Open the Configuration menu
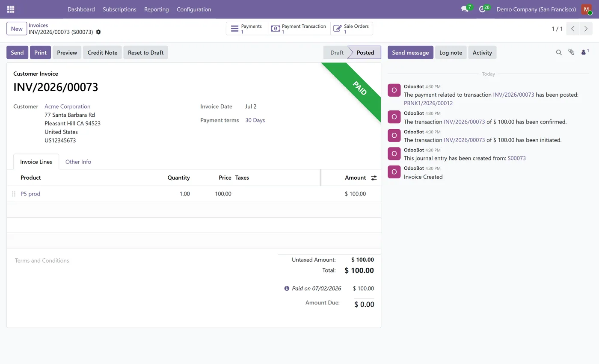This screenshot has height=364, width=599. [x=194, y=9]
